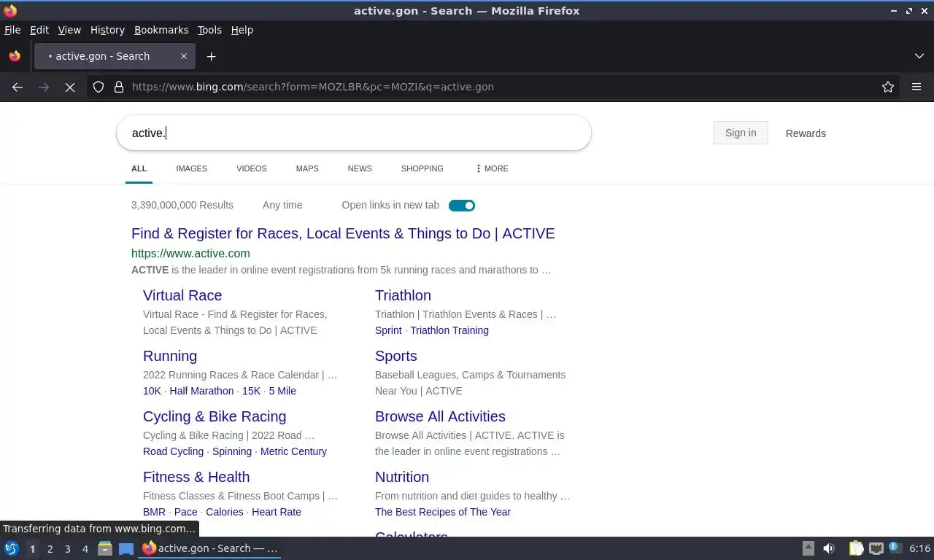Open Find & Register for Races result
The height and width of the screenshot is (560, 934).
[x=343, y=233]
